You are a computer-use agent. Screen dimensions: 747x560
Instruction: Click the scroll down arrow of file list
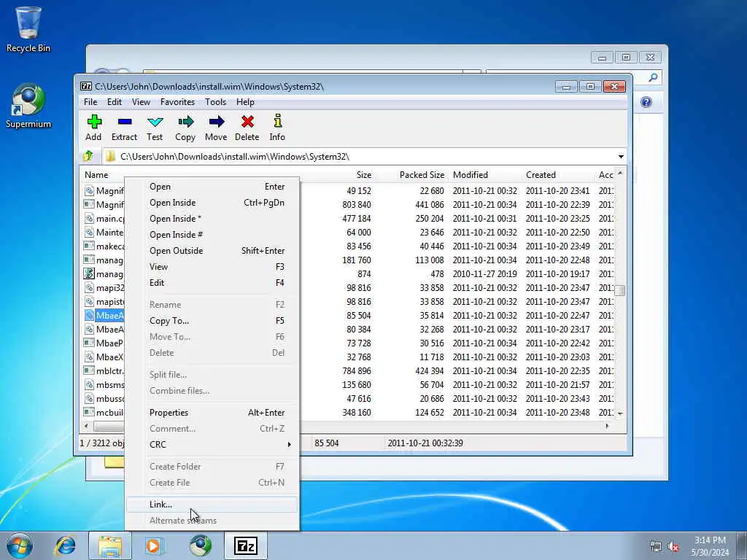click(620, 414)
